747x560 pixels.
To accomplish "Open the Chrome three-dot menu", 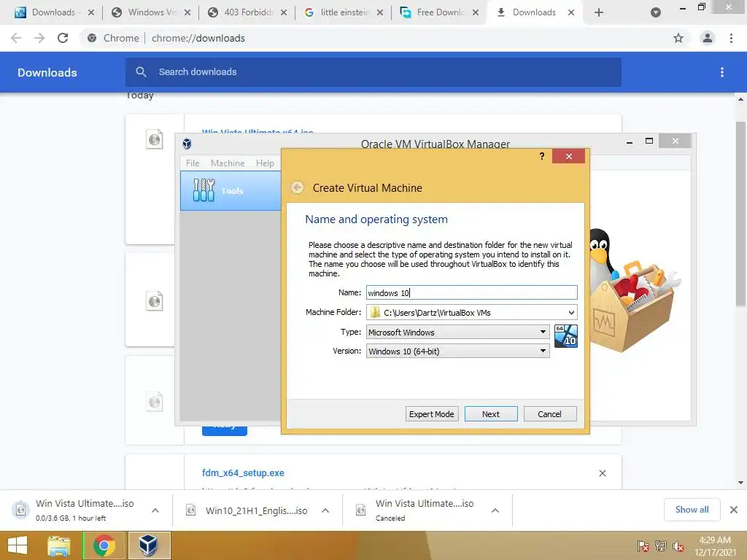I will (x=731, y=38).
